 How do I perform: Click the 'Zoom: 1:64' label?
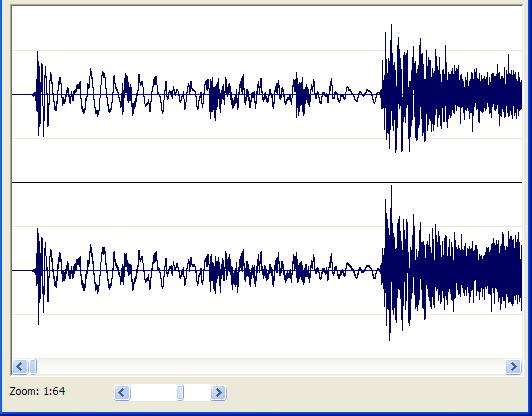pos(37,391)
